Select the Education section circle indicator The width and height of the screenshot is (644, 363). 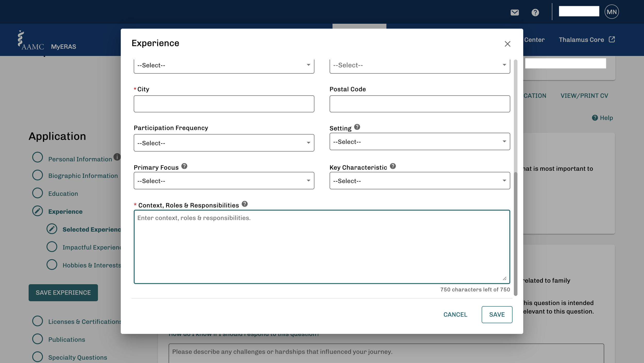click(38, 193)
